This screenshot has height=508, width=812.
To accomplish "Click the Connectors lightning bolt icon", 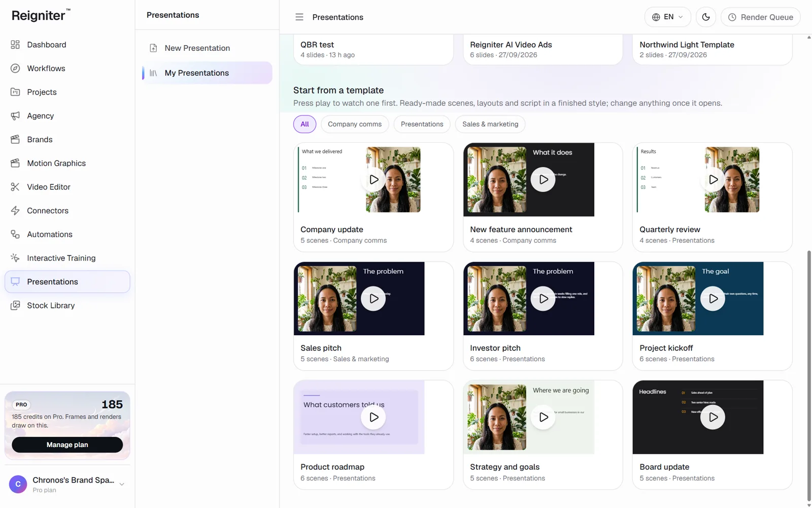I will tap(15, 211).
